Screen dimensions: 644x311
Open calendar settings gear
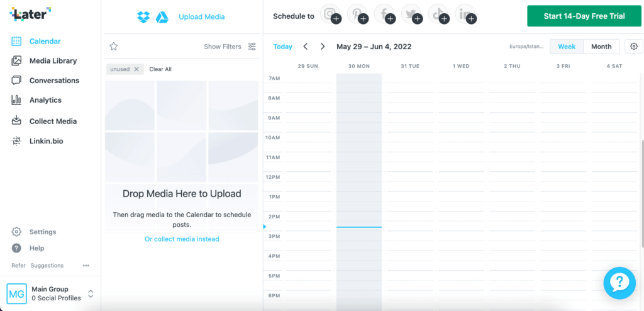click(634, 47)
